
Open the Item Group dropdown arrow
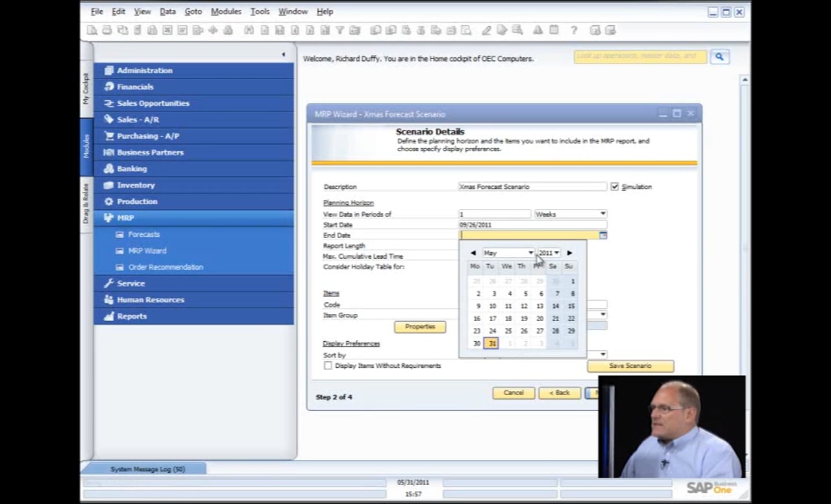603,315
